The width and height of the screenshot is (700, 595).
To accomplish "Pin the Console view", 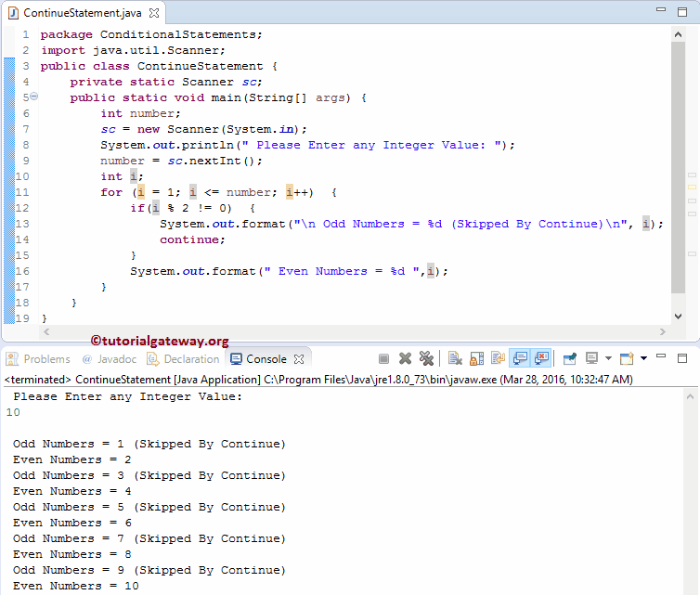I will [x=570, y=358].
